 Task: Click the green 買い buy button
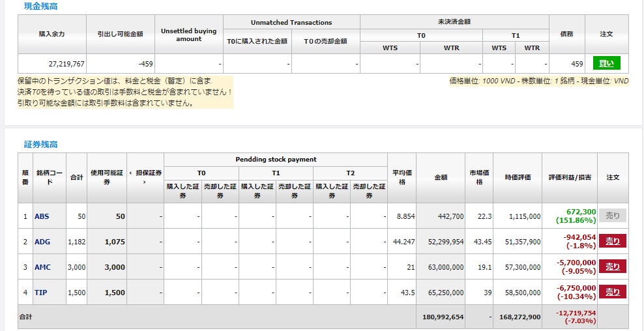606,63
